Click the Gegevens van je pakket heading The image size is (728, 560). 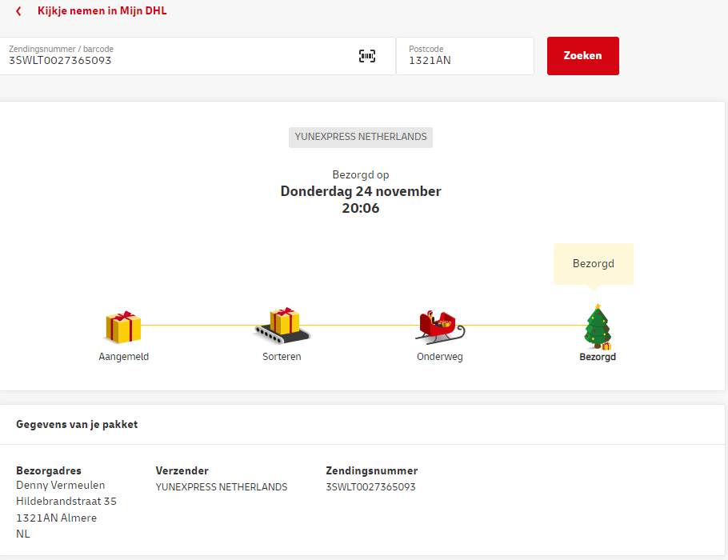77,425
